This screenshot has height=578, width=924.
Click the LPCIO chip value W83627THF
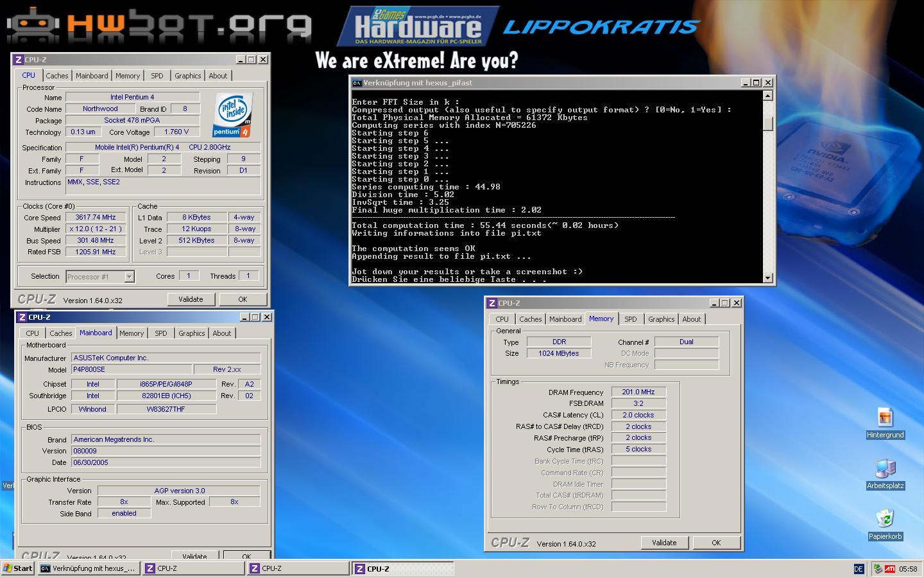click(166, 408)
